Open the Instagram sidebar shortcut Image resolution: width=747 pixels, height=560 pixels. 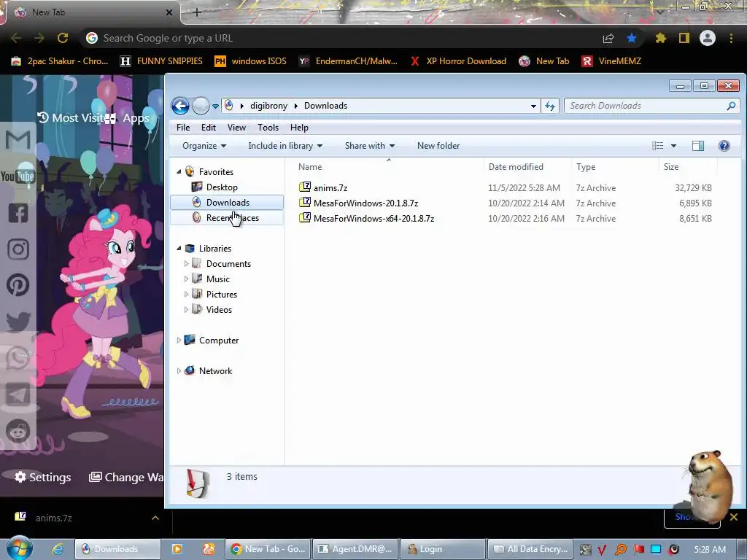coord(18,249)
